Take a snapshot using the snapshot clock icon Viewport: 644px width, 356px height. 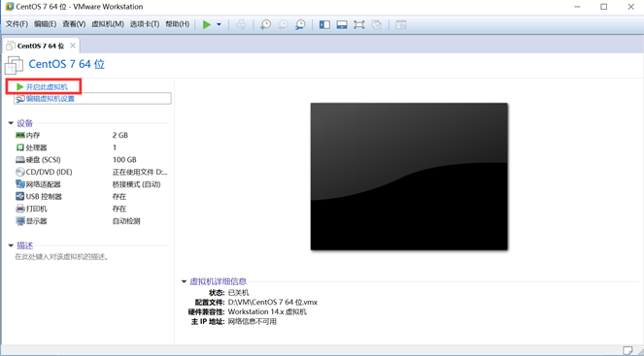coord(266,24)
